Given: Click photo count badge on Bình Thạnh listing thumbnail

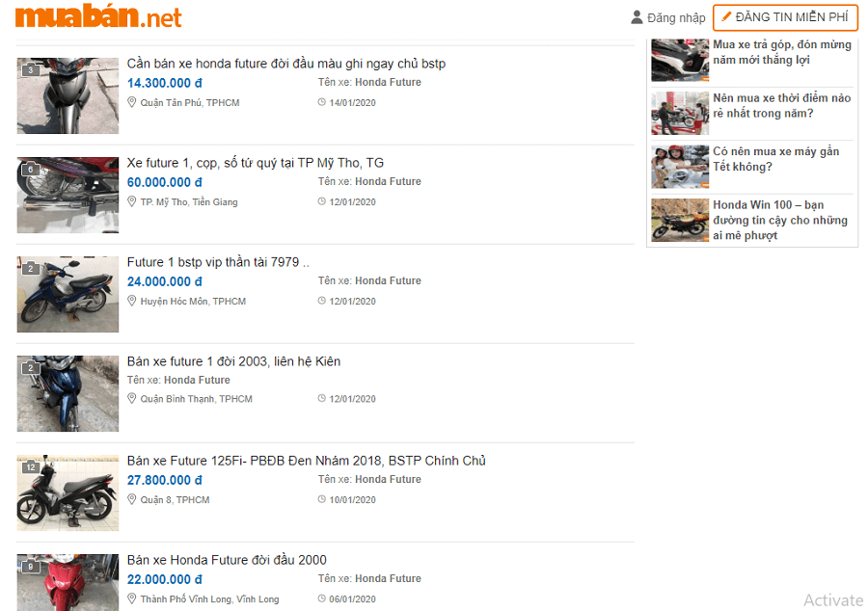Looking at the screenshot, I should click(x=31, y=368).
